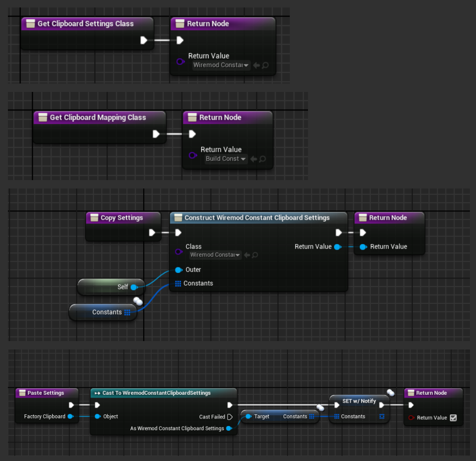476x461 pixels.
Task: Click the Construct node input exec pin
Action: 178,232
